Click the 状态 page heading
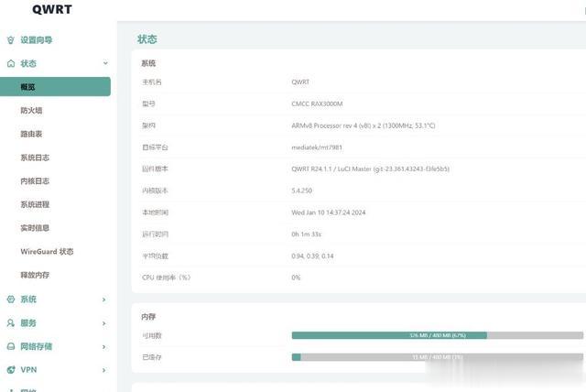Viewport: 586px width, 392px height. pyautogui.click(x=146, y=38)
